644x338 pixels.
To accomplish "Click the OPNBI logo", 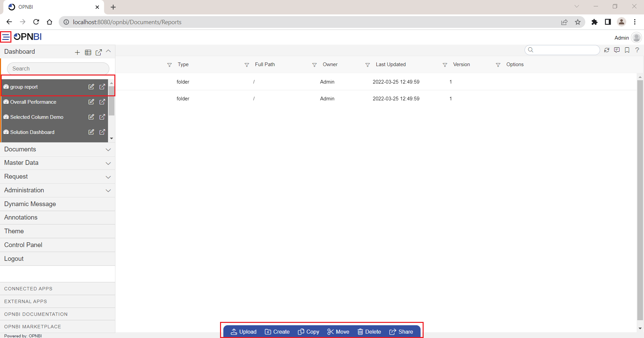I will click(x=28, y=37).
